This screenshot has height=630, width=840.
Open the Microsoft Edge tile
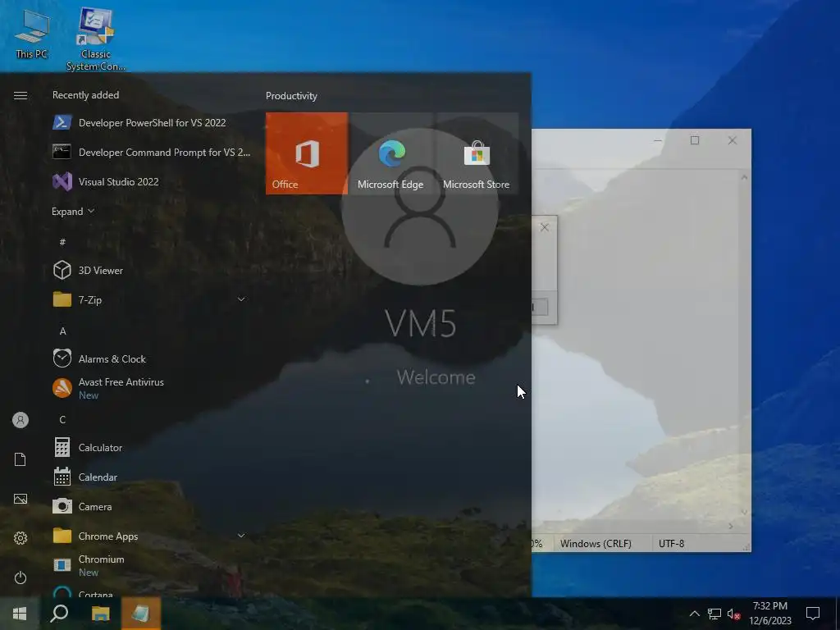390,153
